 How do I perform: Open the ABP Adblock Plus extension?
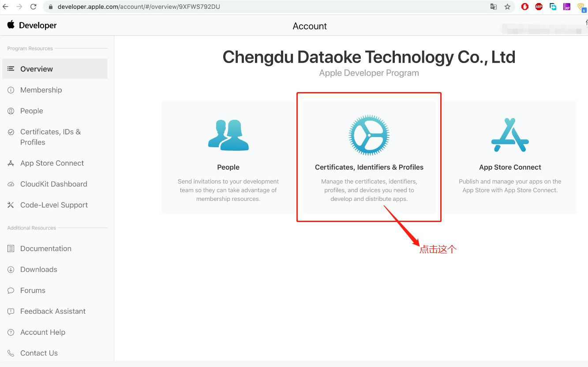(539, 7)
